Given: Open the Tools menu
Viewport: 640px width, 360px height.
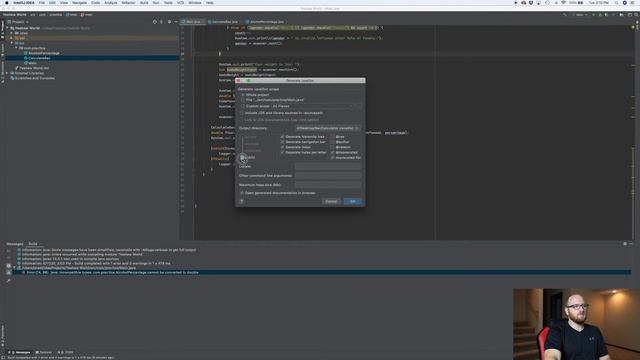Looking at the screenshot, I should point(168,3).
